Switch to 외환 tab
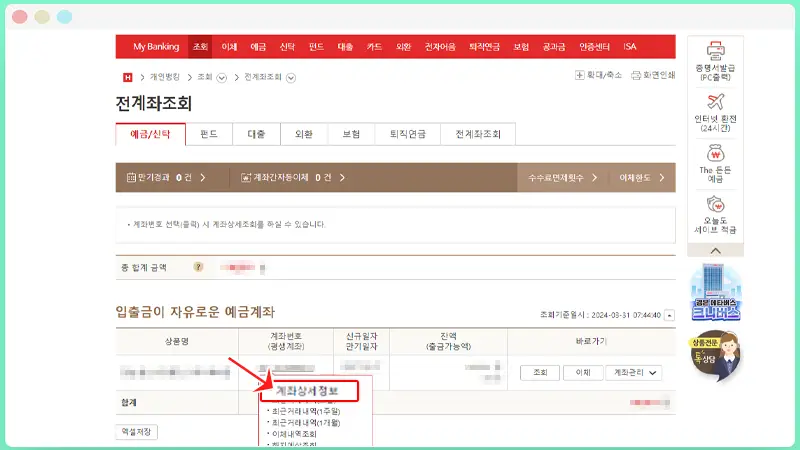Viewport: 800px width, 450px height. pos(304,134)
